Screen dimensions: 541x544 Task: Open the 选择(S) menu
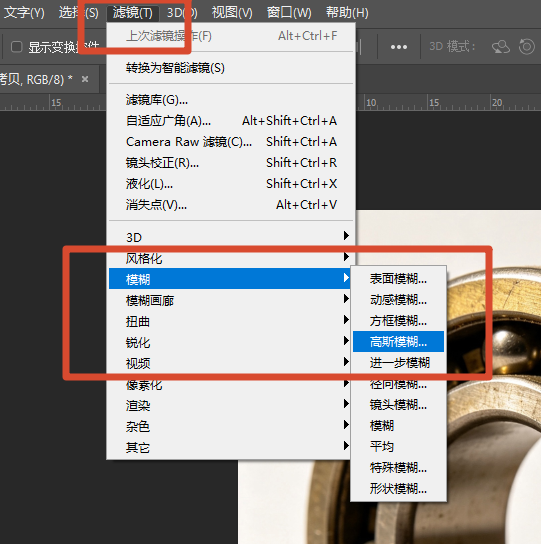79,13
